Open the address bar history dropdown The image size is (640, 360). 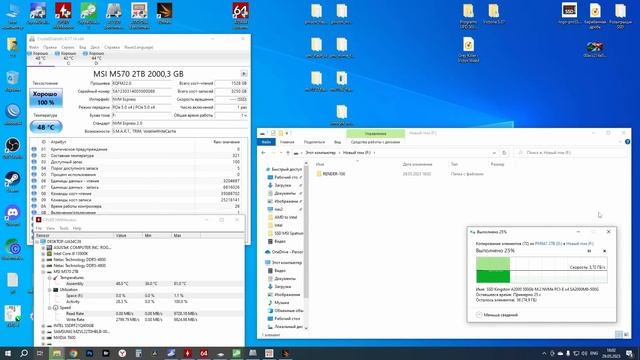pyautogui.click(x=494, y=153)
